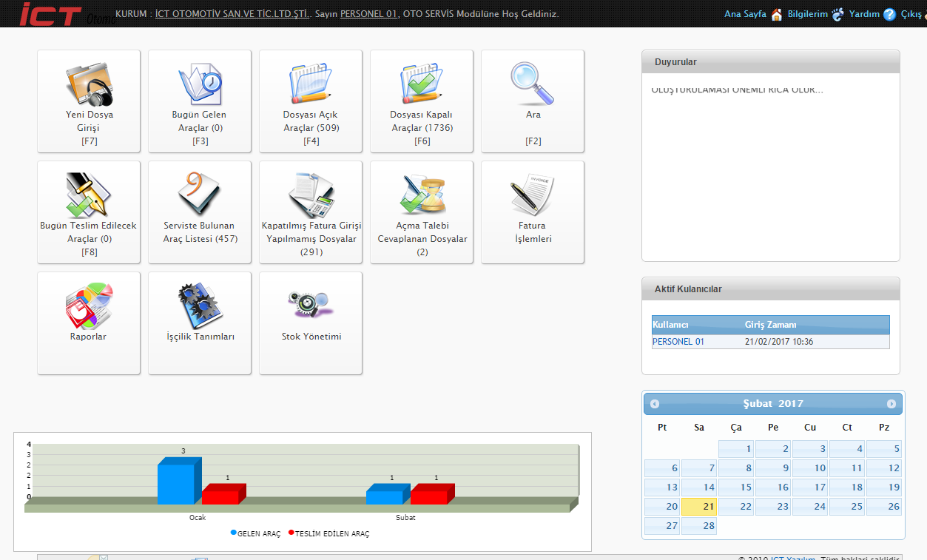This screenshot has height=560, width=927.
Task: Open Bugün Teslim Edilecek Araçlar icon
Action: pyautogui.click(x=89, y=195)
